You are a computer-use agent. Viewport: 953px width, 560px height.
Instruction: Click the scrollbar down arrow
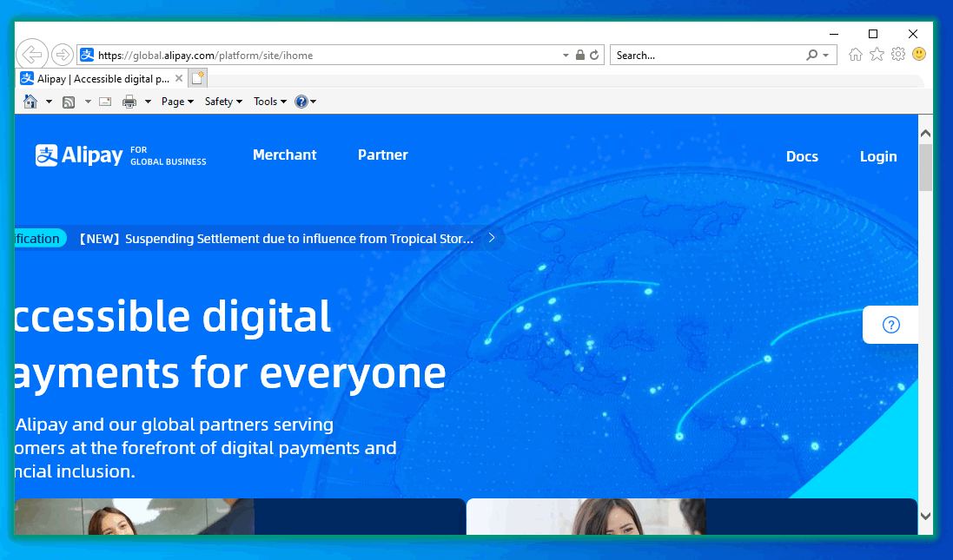coord(925,517)
